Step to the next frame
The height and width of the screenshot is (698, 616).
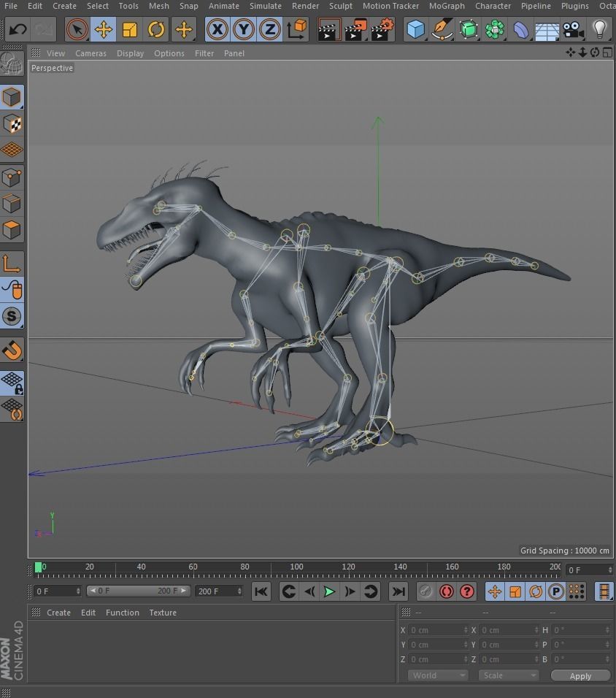click(350, 591)
